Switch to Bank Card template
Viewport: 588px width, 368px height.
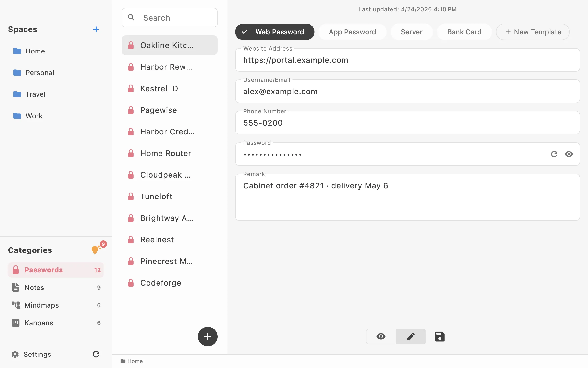[x=464, y=32]
